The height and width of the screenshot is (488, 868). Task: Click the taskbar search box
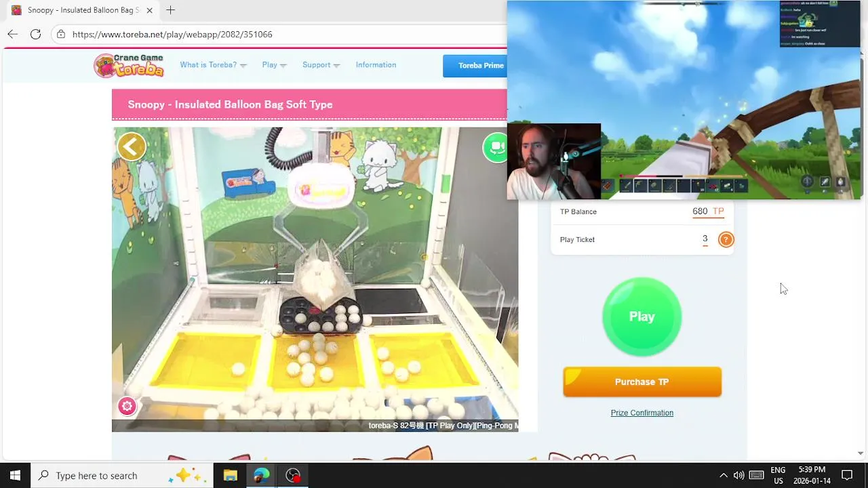[x=122, y=475]
